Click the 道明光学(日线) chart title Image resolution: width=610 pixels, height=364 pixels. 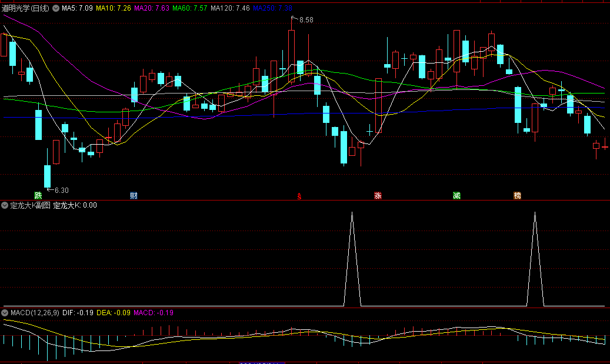26,8
